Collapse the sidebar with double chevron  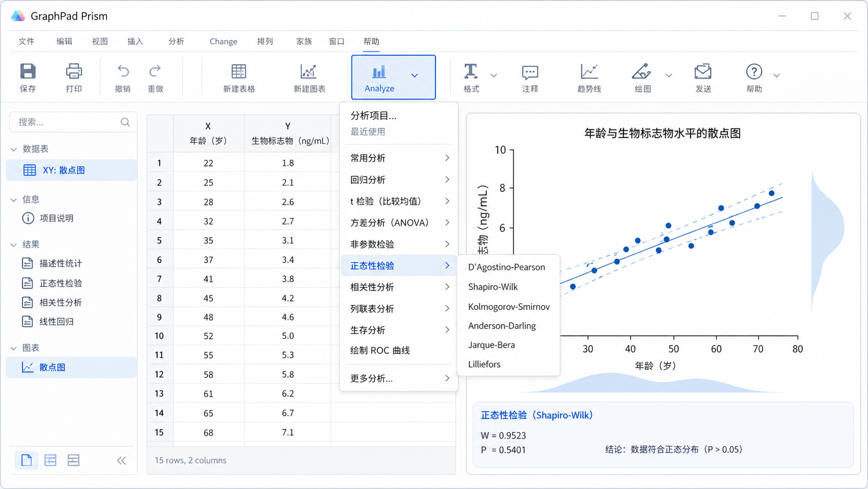click(x=121, y=460)
